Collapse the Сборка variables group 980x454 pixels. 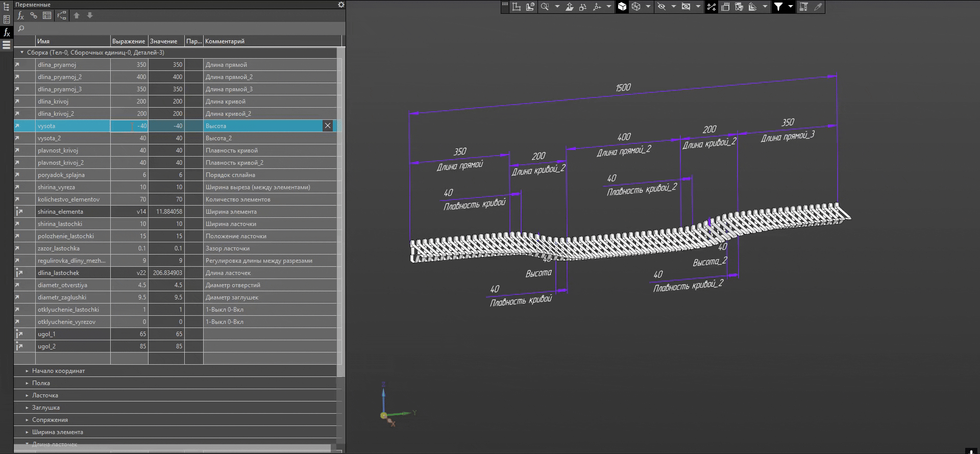tap(22, 53)
